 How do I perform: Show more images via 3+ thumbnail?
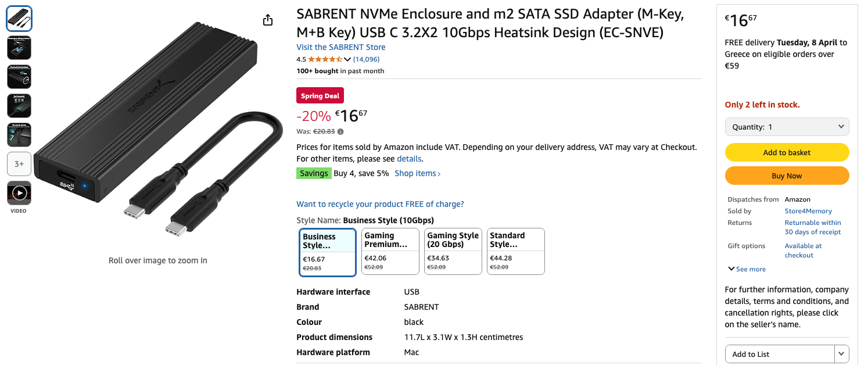click(x=19, y=164)
